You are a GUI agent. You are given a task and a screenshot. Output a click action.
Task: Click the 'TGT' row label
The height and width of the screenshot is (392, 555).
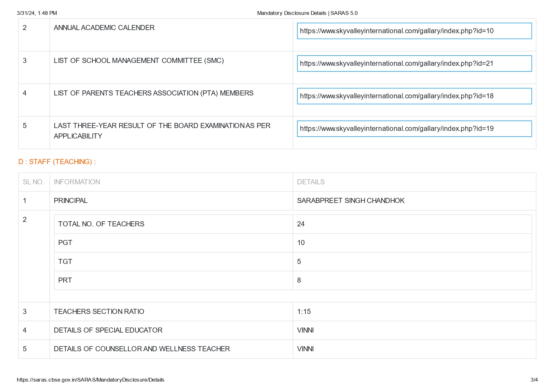(x=65, y=262)
